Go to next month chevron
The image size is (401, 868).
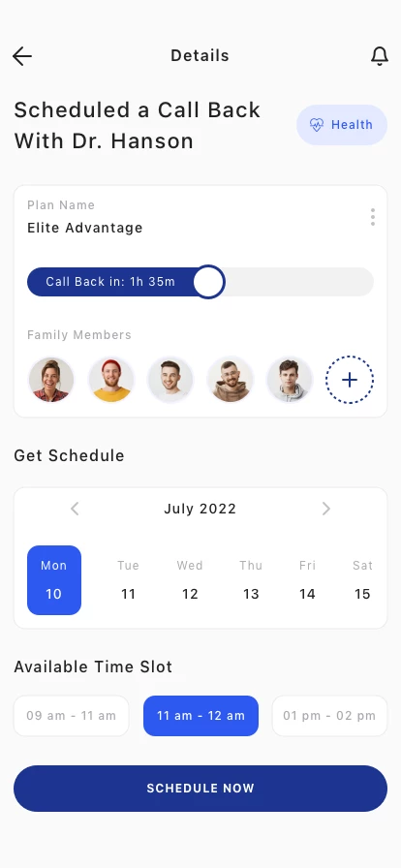pos(326,509)
